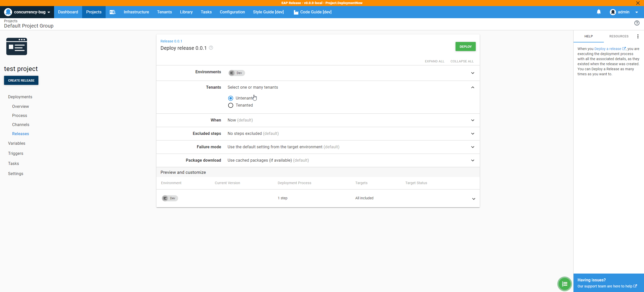644x292 pixels.
Task: Click the green DEPLOY button
Action: 465,46
